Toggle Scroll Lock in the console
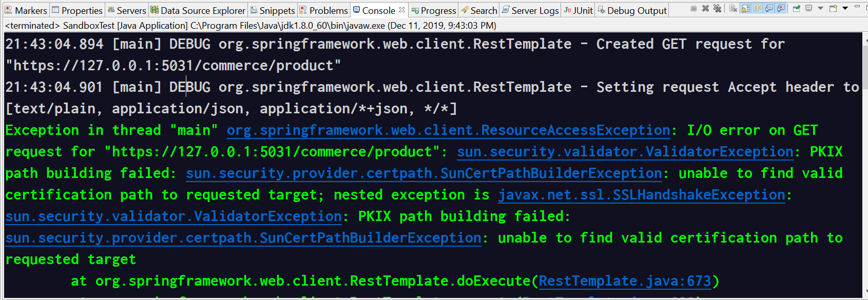 (745, 9)
